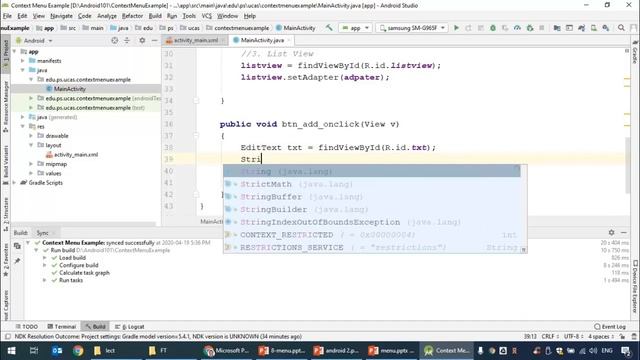
Task: Select StringBuffer from autocomplete list
Action: point(371,197)
